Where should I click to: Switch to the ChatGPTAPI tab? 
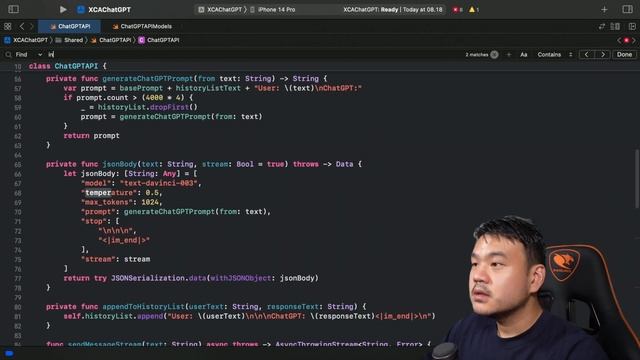69,27
